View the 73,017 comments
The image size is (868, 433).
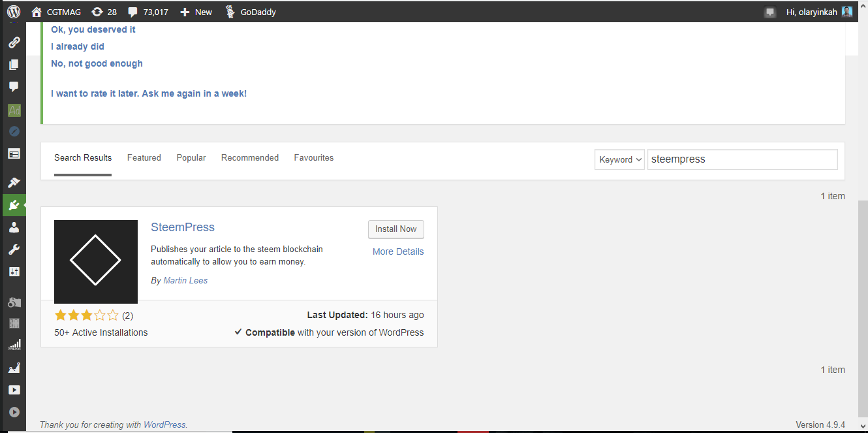click(148, 12)
